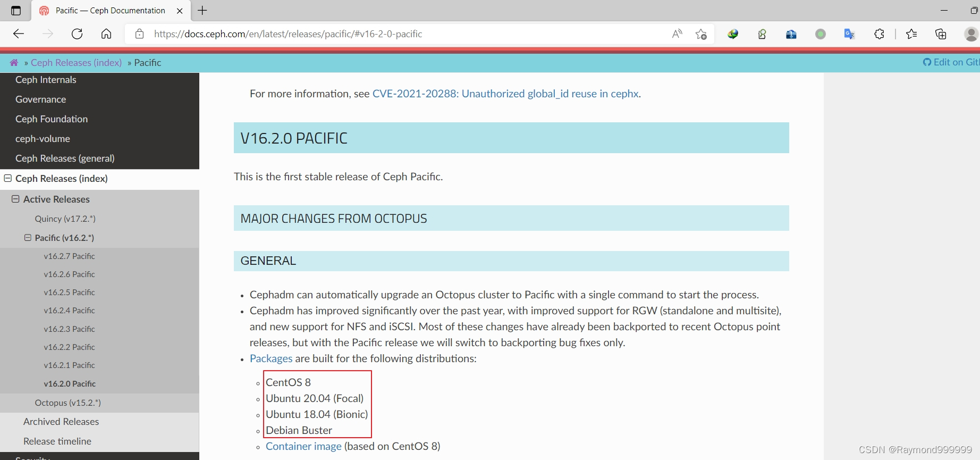Minimize the browser window
Image resolution: width=980 pixels, height=460 pixels.
(x=944, y=11)
